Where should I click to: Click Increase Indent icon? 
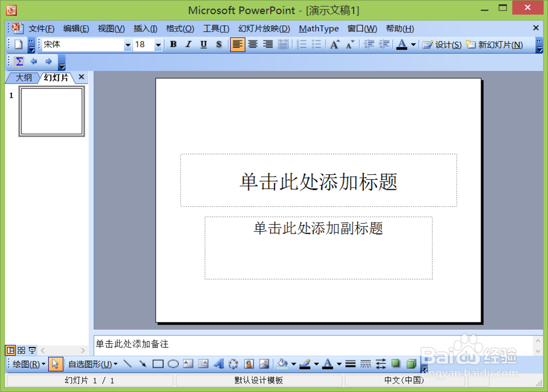(384, 44)
